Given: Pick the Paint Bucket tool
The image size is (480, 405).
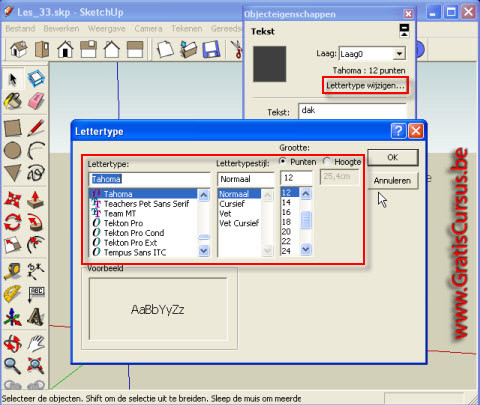Looking at the screenshot, I should (13, 102).
